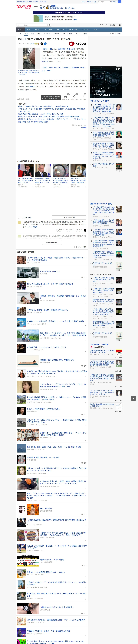
Task: Open settings via the gear icon
Action: click(x=120, y=25)
